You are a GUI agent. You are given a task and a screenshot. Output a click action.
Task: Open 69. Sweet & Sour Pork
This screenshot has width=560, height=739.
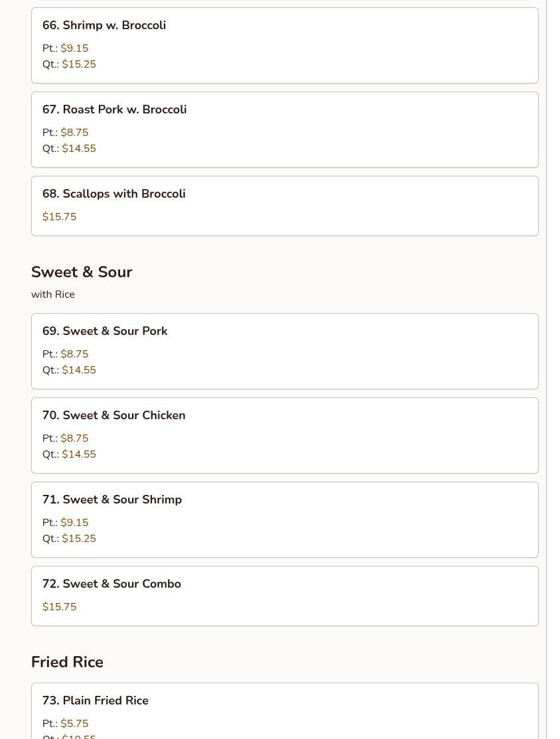[105, 331]
